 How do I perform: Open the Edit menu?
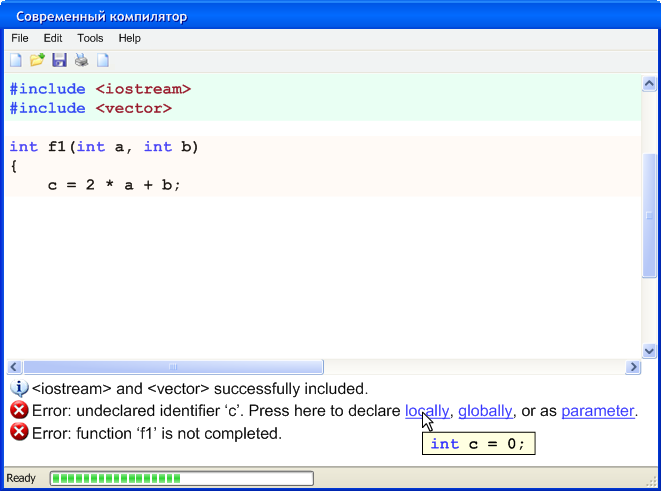[53, 38]
